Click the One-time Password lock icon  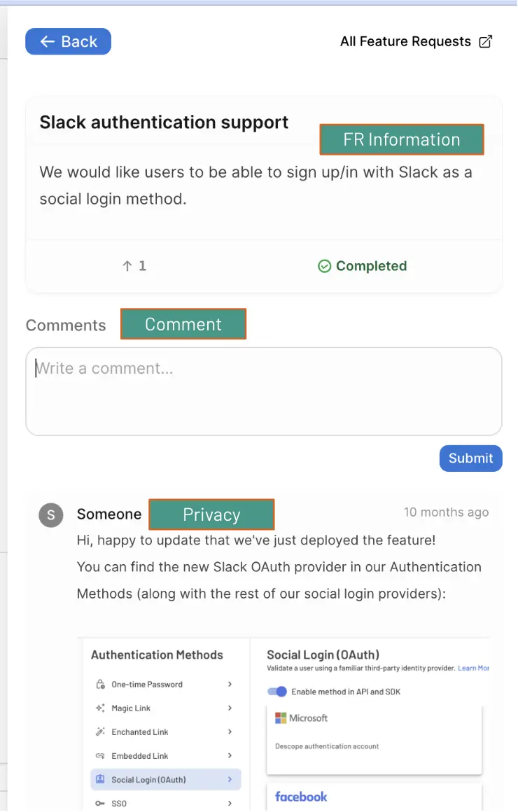pos(99,684)
